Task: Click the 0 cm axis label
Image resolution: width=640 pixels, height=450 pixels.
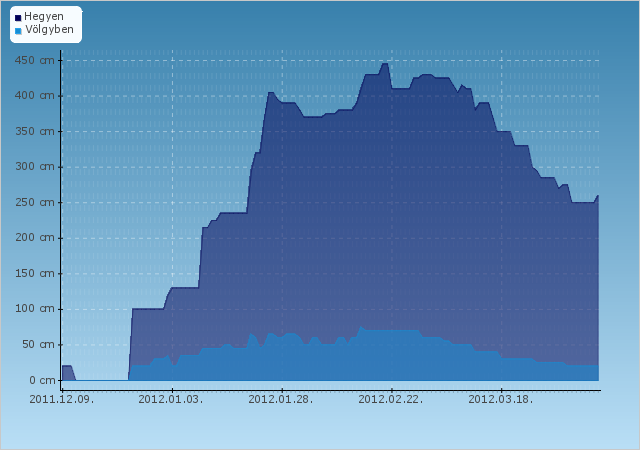Action: (42, 380)
